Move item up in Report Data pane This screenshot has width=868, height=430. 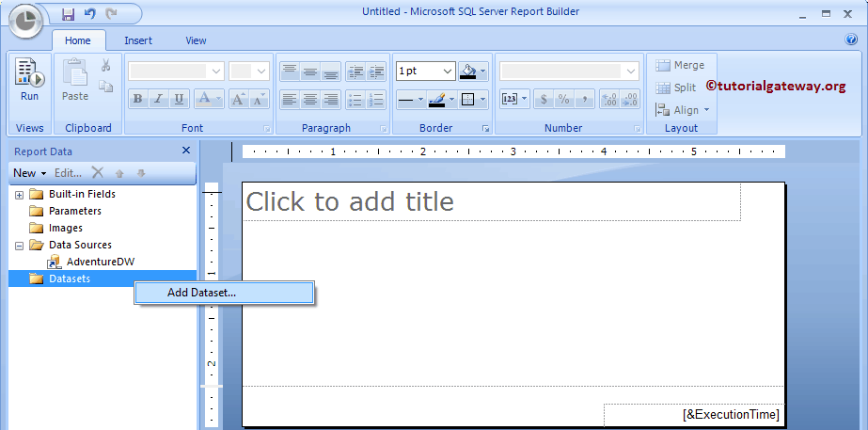(119, 173)
